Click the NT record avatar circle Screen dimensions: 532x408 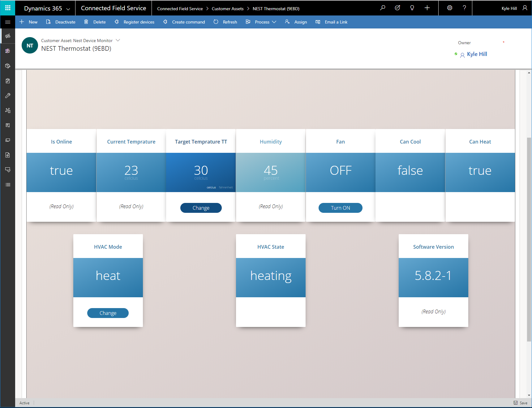click(x=30, y=45)
